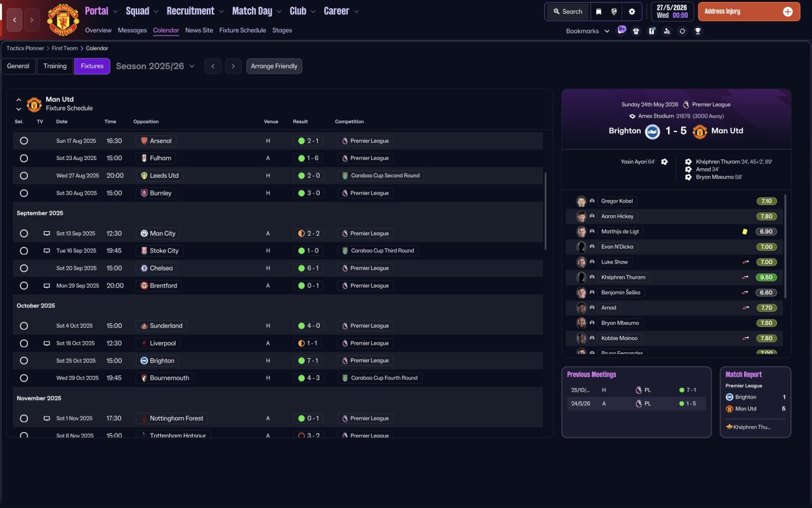Click Gregor Kobel's player portrait
The image size is (812, 508).
581,201
